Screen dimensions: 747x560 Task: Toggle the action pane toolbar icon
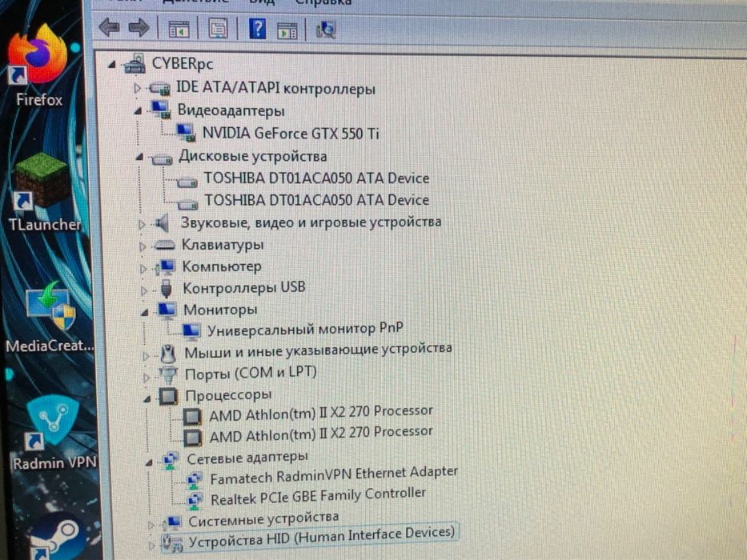(x=287, y=30)
